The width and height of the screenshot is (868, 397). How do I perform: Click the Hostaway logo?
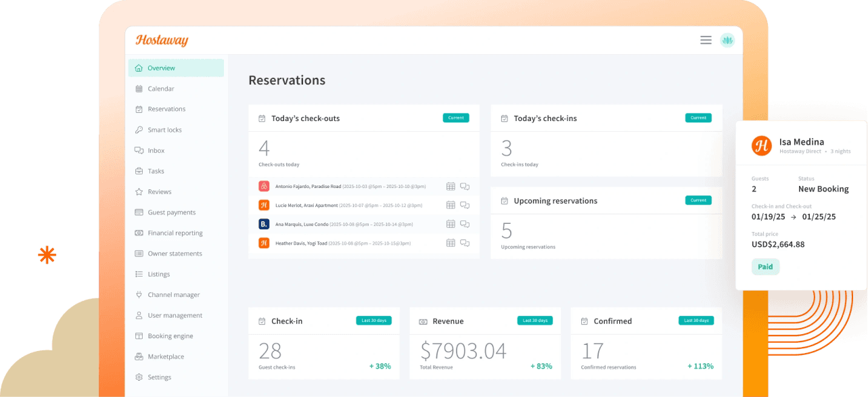pos(162,40)
